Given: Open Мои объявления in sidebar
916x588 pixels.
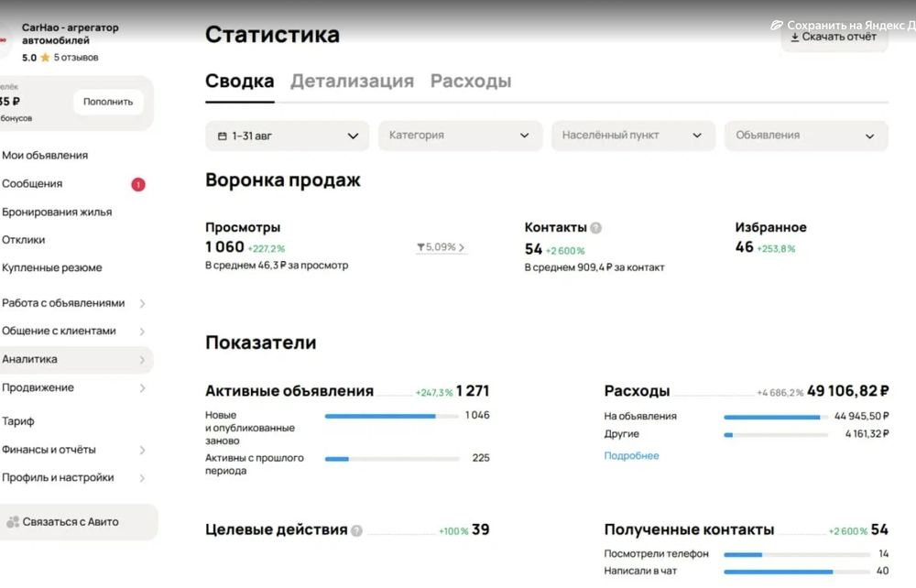Looking at the screenshot, I should point(45,156).
